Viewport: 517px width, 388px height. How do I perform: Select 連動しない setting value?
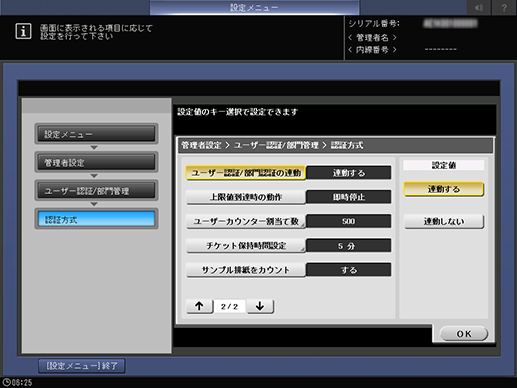[444, 221]
